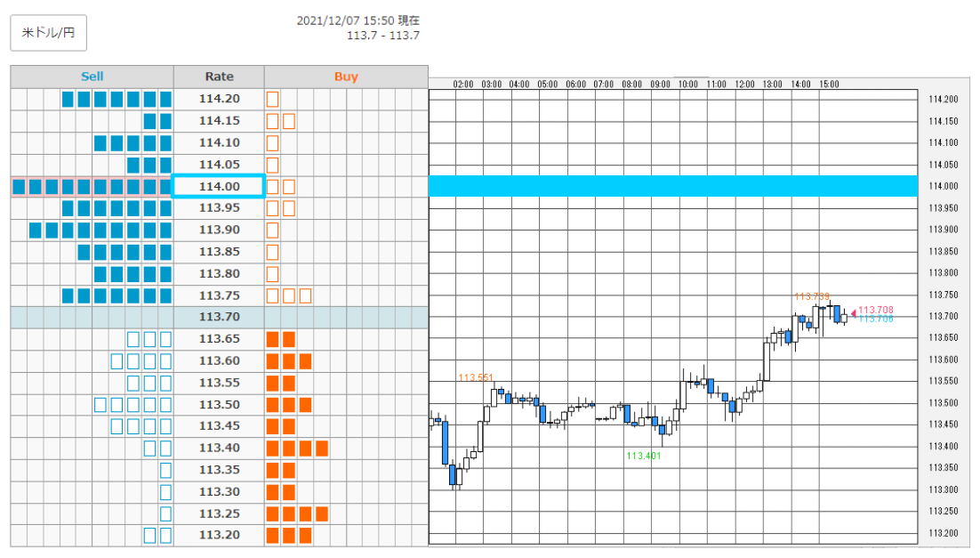Viewport: 980px width, 558px height.
Task: Click the 2021/12/07 15:50 timestamp text
Action: coord(358,20)
